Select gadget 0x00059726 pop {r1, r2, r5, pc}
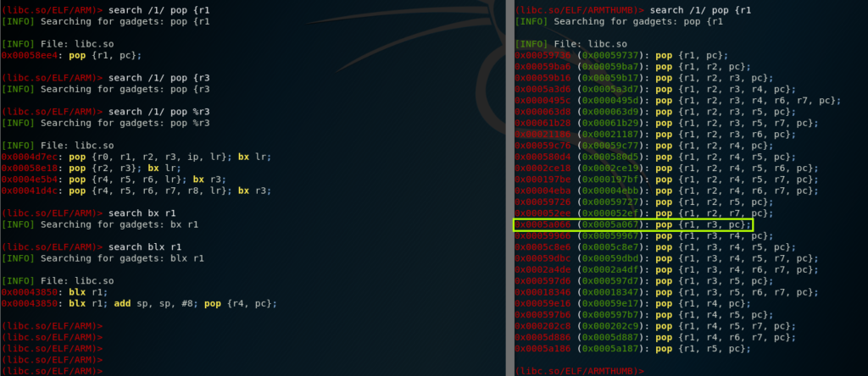 (x=644, y=202)
